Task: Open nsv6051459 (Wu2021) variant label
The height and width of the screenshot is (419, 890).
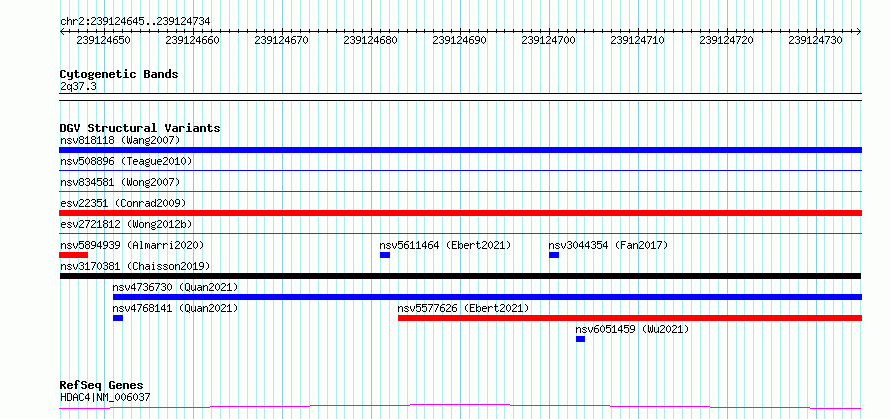Action: 632,329
